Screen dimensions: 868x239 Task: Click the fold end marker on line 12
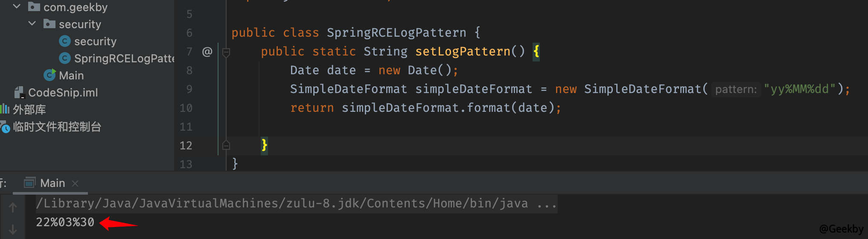pyautogui.click(x=226, y=146)
